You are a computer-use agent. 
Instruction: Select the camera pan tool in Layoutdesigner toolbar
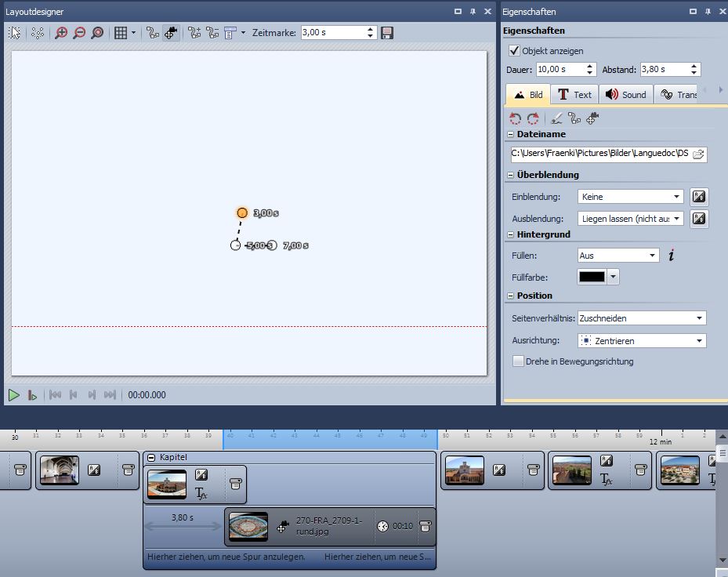[x=171, y=33]
